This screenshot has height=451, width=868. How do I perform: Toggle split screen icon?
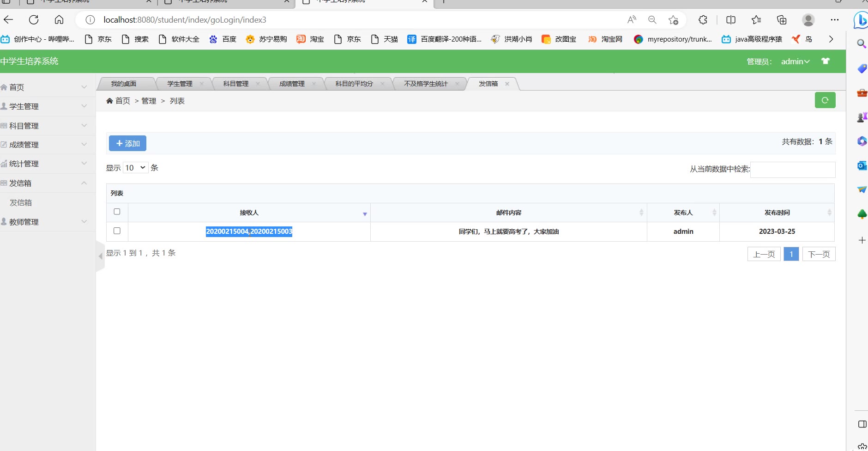pos(731,20)
